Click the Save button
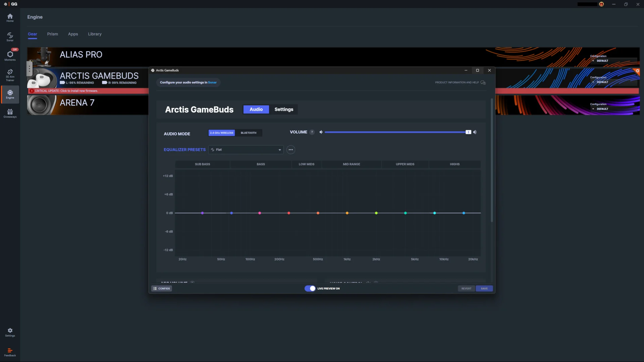 484,289
